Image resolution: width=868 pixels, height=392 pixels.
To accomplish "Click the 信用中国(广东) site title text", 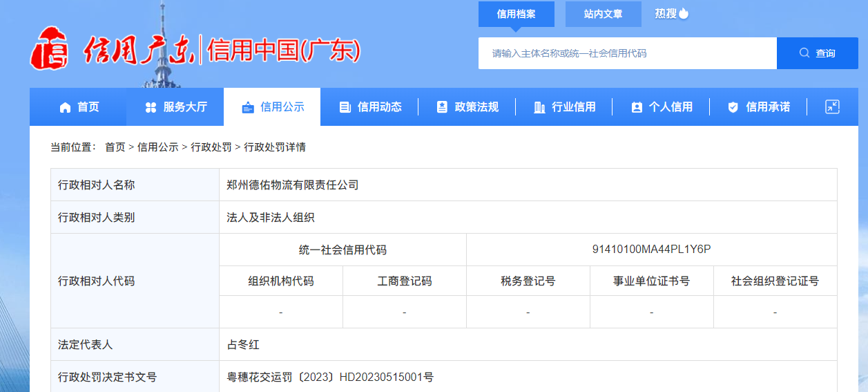I will click(283, 50).
